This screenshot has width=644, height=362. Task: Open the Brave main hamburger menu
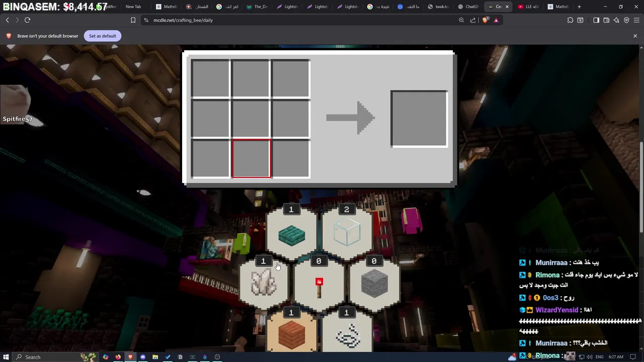(x=636, y=20)
